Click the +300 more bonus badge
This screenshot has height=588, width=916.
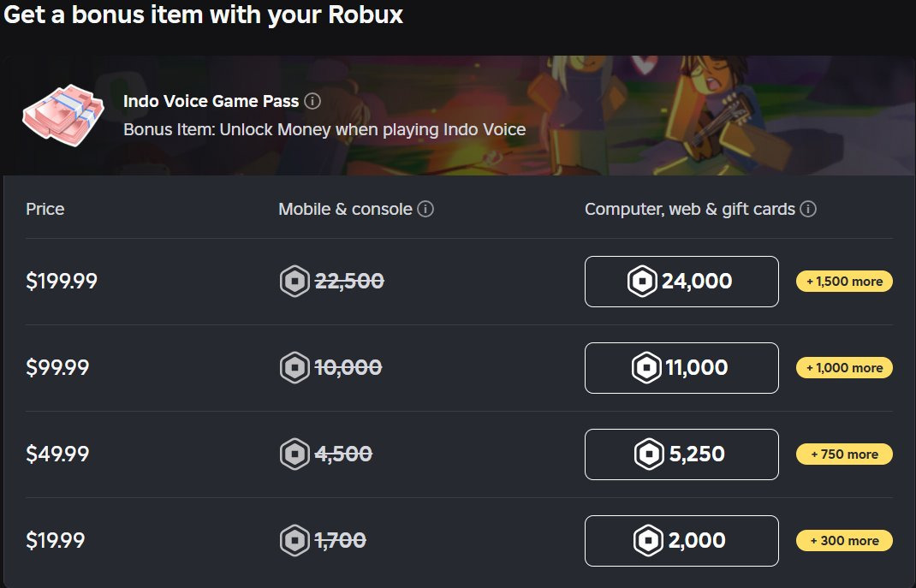pos(844,540)
